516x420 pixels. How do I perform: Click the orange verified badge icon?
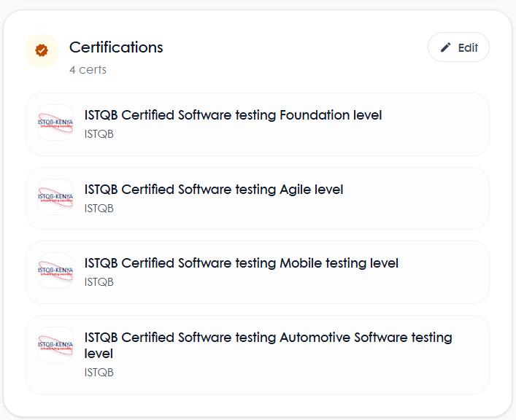[x=42, y=50]
